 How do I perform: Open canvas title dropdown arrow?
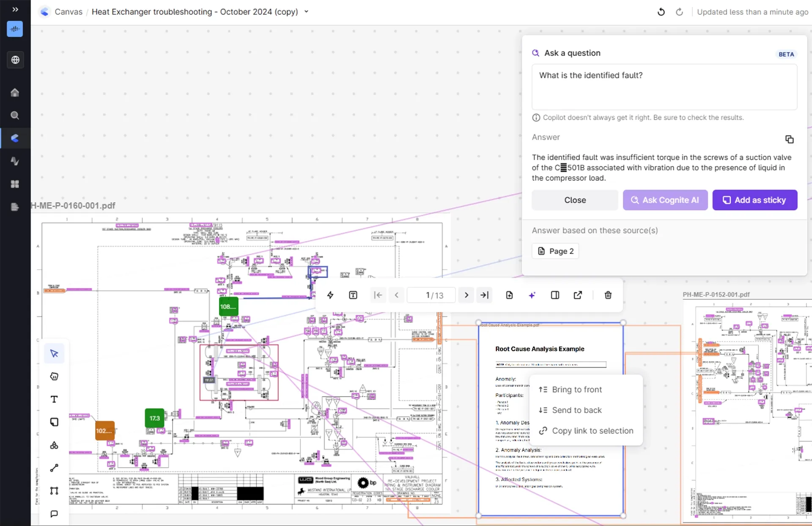tap(307, 12)
